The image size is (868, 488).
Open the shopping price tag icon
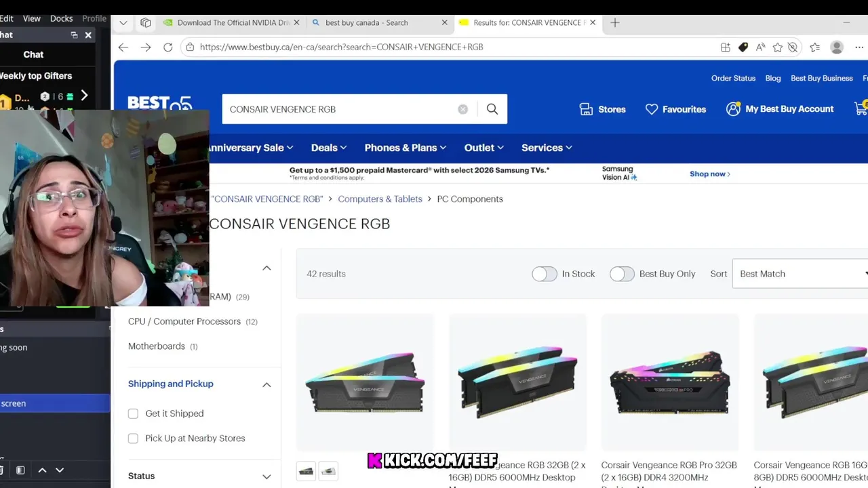pyautogui.click(x=743, y=47)
